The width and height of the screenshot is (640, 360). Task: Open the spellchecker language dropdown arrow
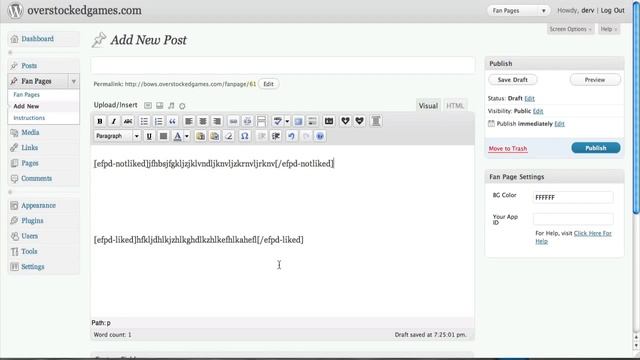coord(287,121)
